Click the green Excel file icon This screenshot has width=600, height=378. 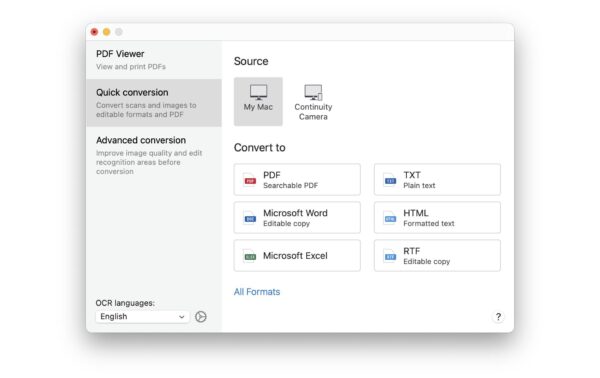[250, 256]
